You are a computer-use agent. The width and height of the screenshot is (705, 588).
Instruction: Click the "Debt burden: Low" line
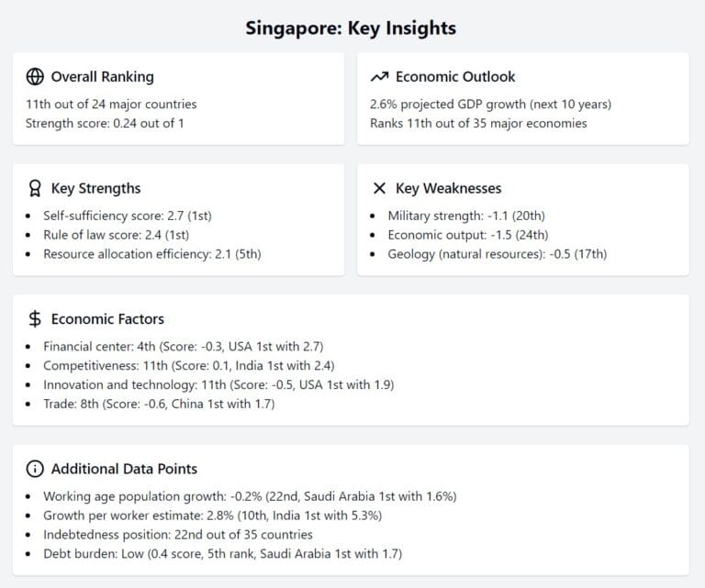tap(222, 554)
